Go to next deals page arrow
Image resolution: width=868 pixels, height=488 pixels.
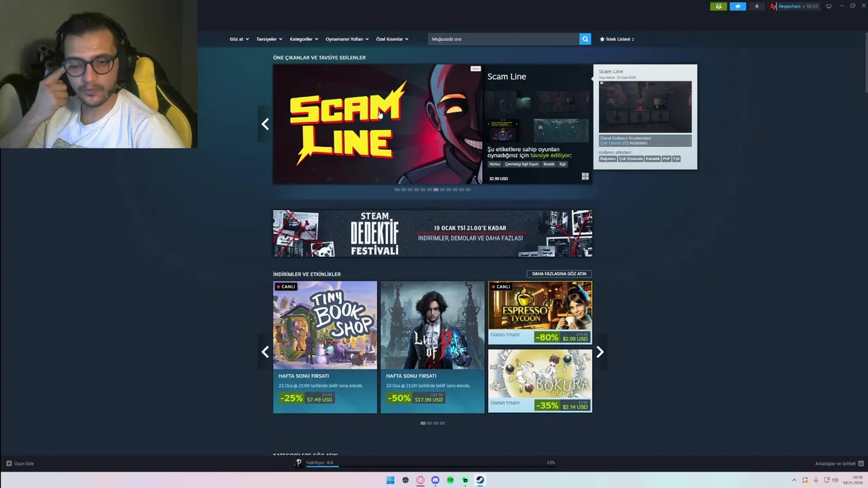599,352
